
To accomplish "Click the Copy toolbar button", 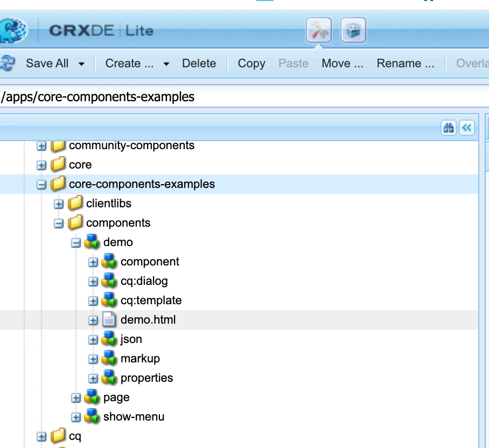I will tap(252, 64).
